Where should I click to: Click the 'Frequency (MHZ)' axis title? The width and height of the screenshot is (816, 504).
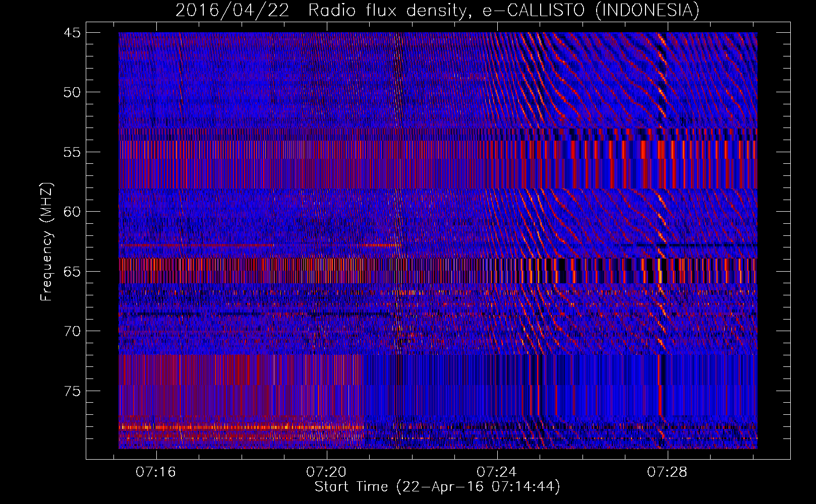tap(46, 242)
